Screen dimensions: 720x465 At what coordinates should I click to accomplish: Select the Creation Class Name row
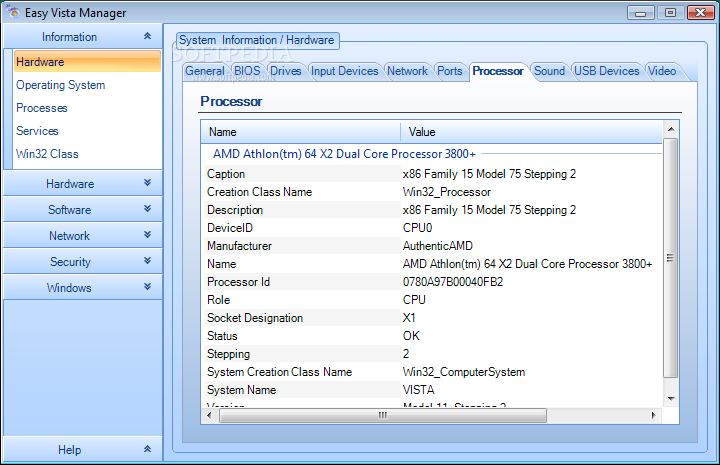pos(433,192)
